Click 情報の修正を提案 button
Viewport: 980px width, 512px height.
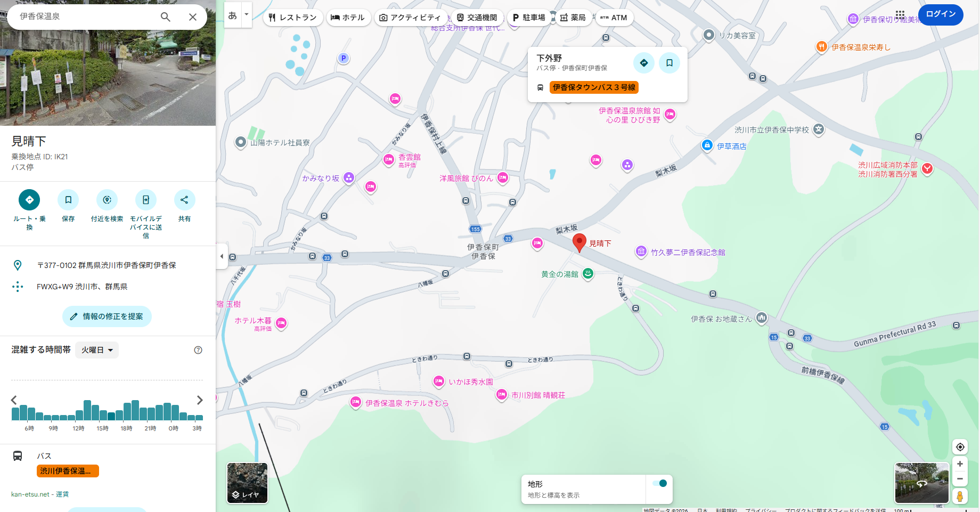(107, 316)
